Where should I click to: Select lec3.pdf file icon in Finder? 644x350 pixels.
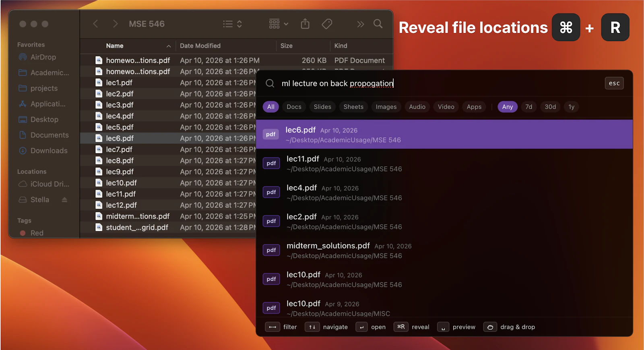pos(99,105)
